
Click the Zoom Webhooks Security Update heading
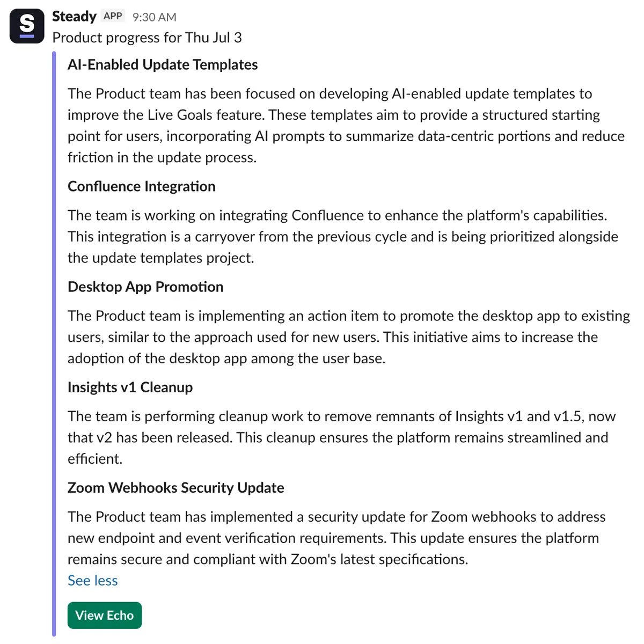[x=176, y=488]
